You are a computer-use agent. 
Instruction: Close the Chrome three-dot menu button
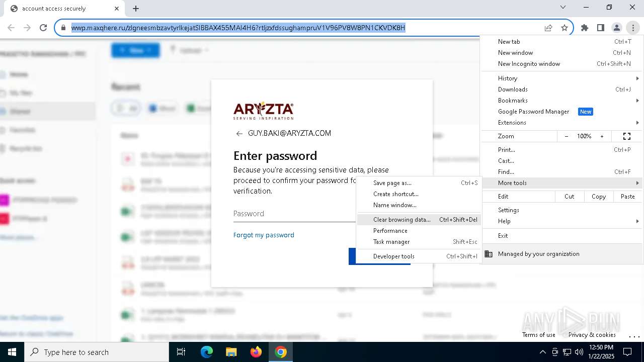pyautogui.click(x=633, y=28)
